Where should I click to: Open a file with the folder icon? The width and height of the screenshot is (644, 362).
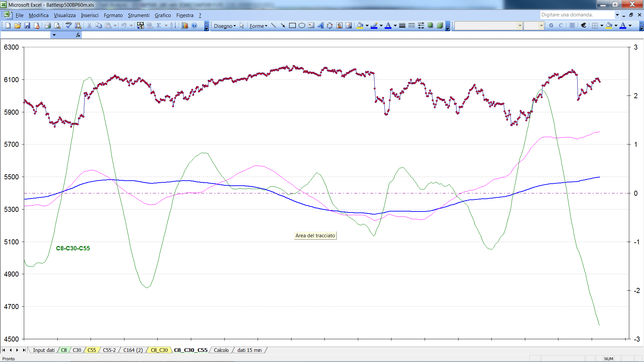(x=18, y=25)
